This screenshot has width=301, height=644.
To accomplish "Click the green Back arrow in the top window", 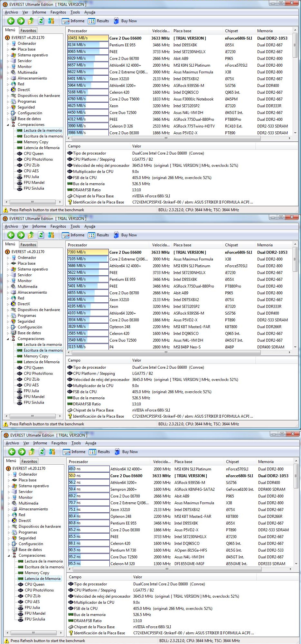I will point(11,21).
